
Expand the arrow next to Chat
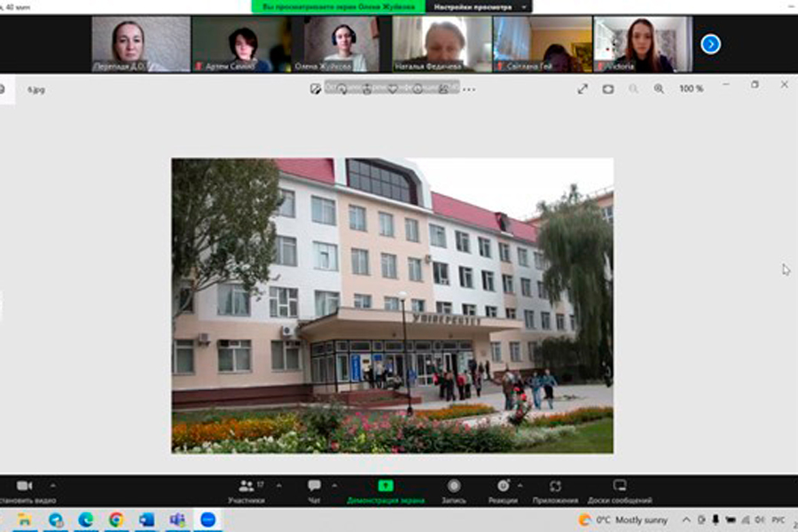pyautogui.click(x=334, y=485)
